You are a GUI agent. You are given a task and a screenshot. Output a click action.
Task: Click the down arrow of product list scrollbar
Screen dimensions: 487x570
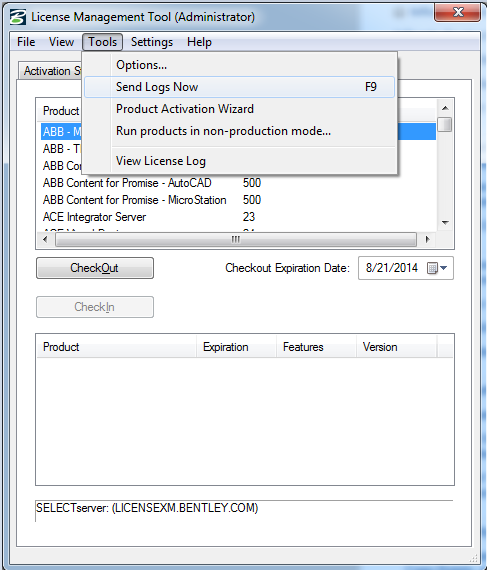(x=445, y=222)
